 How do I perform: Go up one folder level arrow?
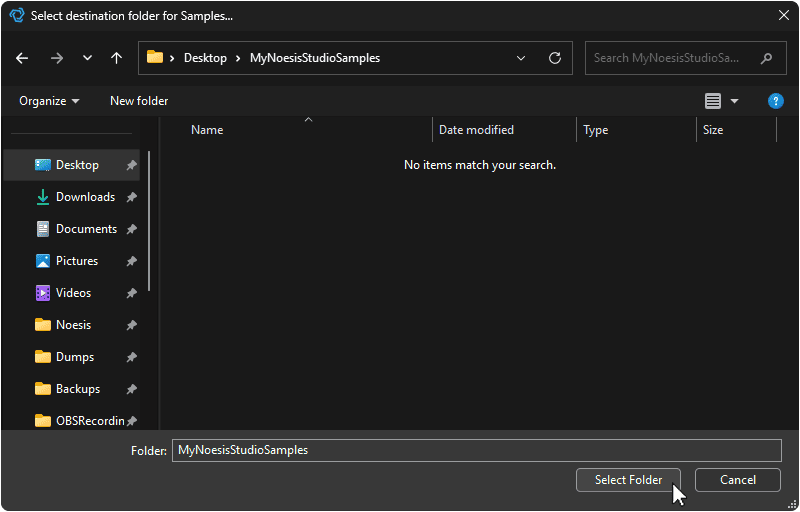point(116,58)
